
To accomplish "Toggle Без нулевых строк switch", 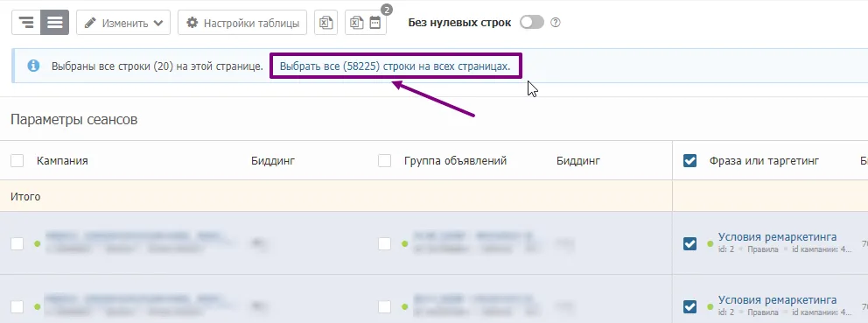I will point(532,23).
